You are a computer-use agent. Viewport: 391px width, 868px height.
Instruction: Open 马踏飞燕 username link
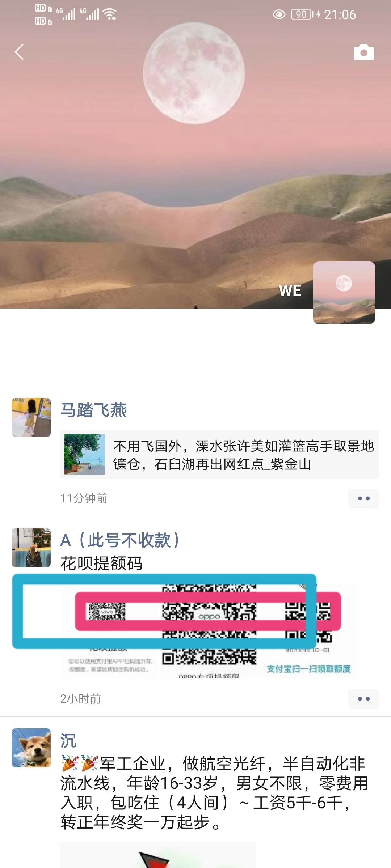93,410
